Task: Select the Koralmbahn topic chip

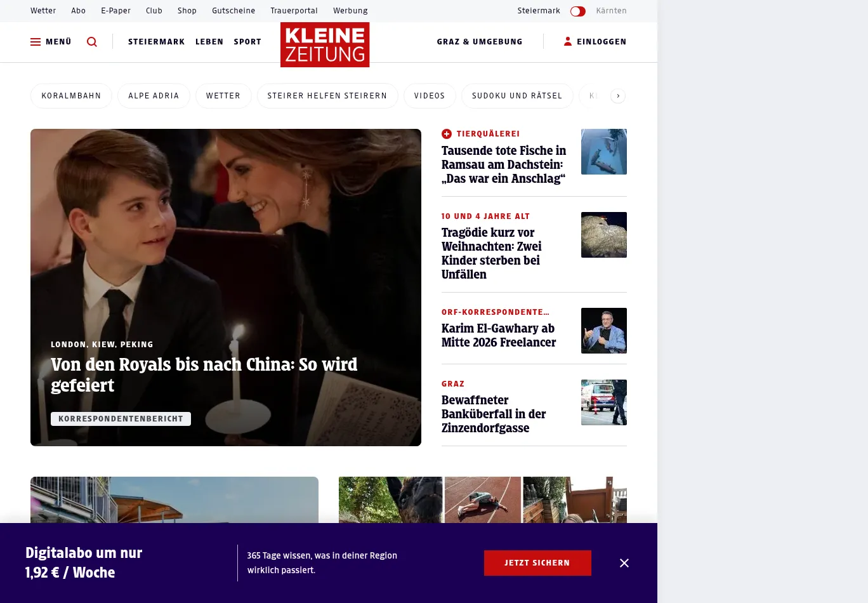Action: click(71, 96)
